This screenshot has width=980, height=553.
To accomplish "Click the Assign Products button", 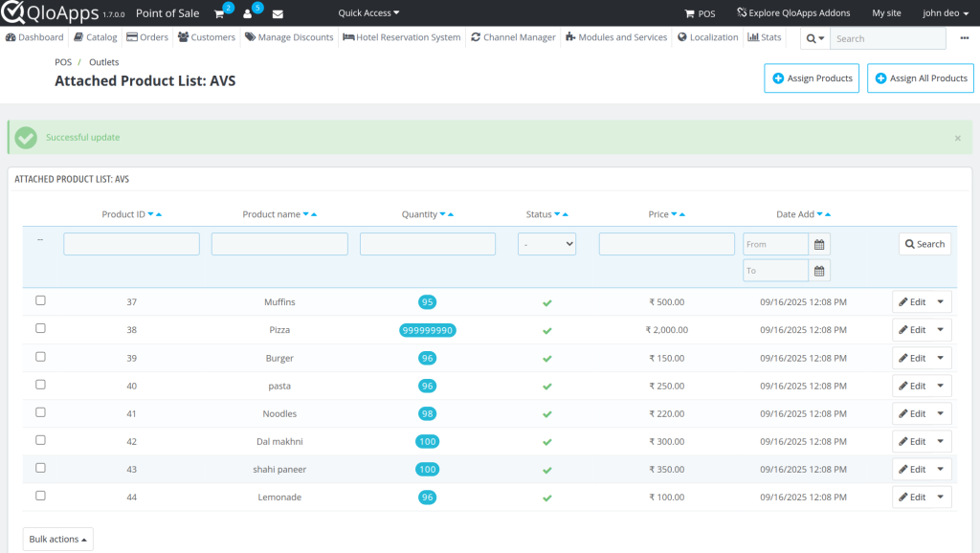I will (x=812, y=78).
